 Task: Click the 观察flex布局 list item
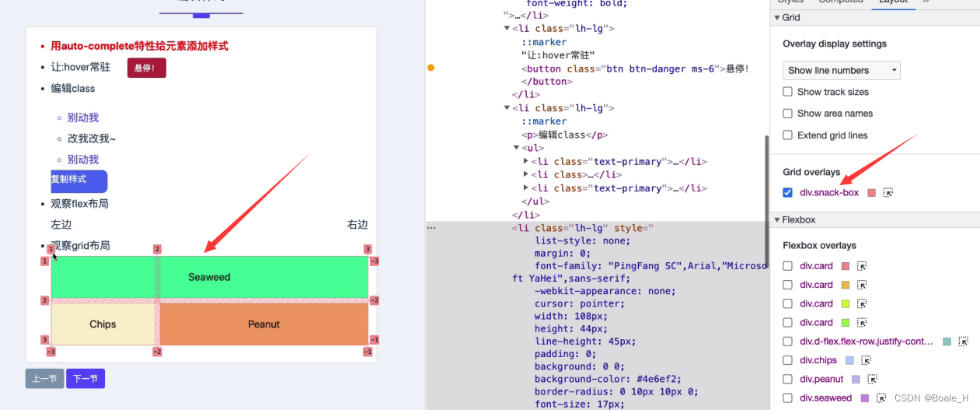click(x=80, y=204)
